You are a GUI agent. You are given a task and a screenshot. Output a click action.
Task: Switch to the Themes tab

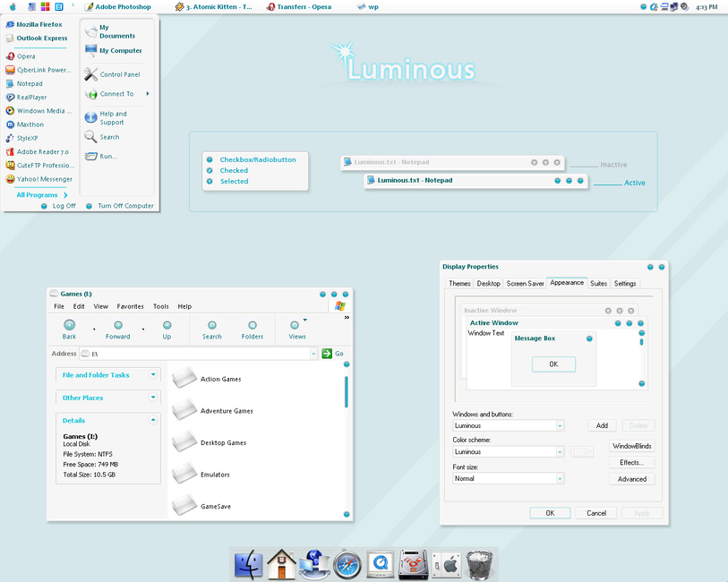click(459, 284)
